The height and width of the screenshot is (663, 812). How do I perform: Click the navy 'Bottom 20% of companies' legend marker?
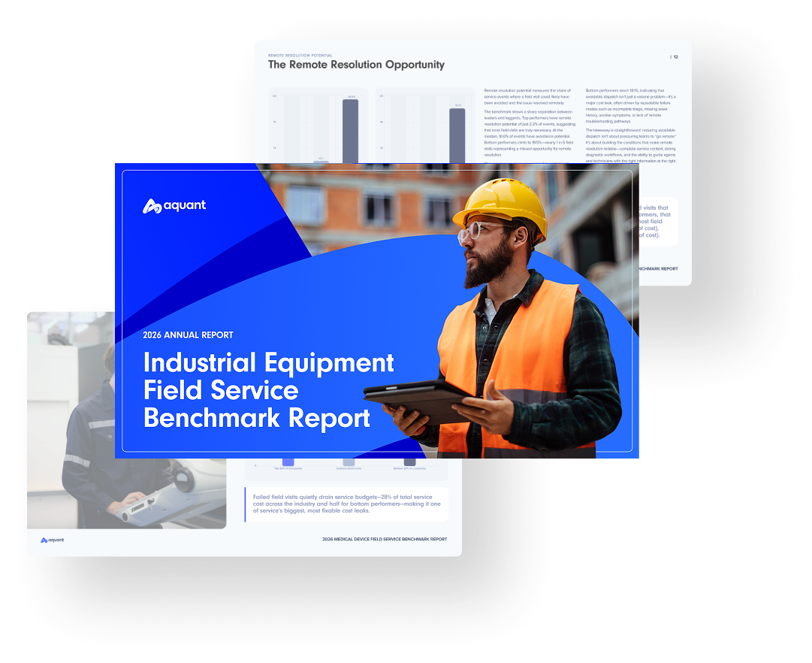tap(409, 462)
